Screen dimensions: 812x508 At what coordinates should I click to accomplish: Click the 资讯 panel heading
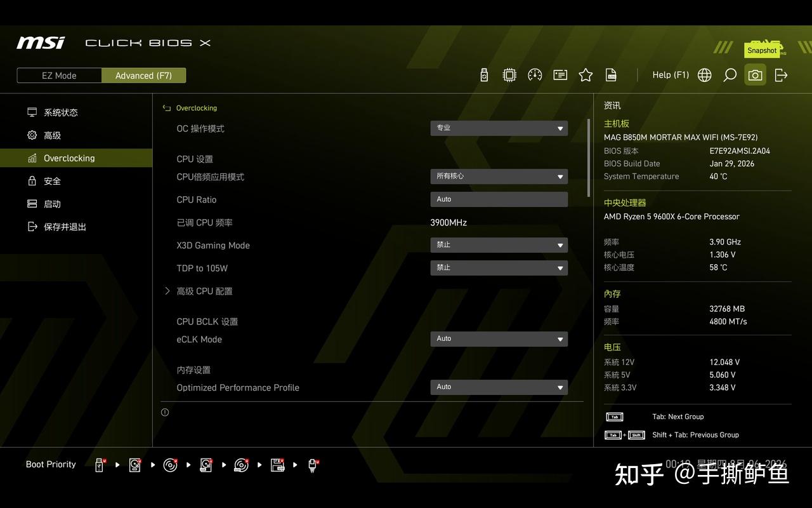coord(612,105)
